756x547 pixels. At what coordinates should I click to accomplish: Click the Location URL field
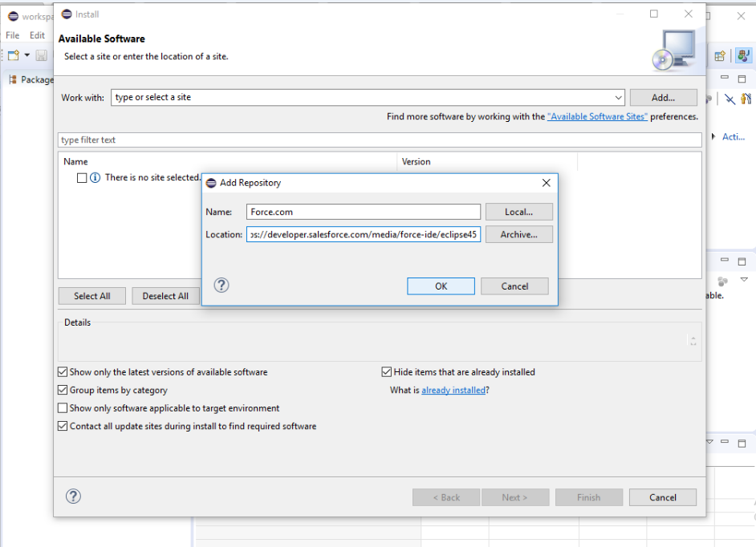(x=364, y=235)
